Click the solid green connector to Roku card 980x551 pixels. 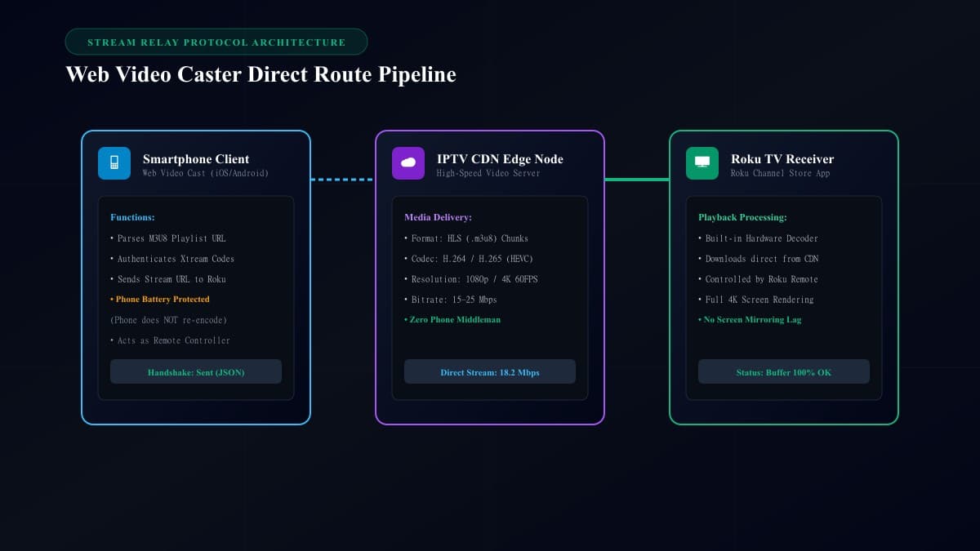[x=637, y=180]
